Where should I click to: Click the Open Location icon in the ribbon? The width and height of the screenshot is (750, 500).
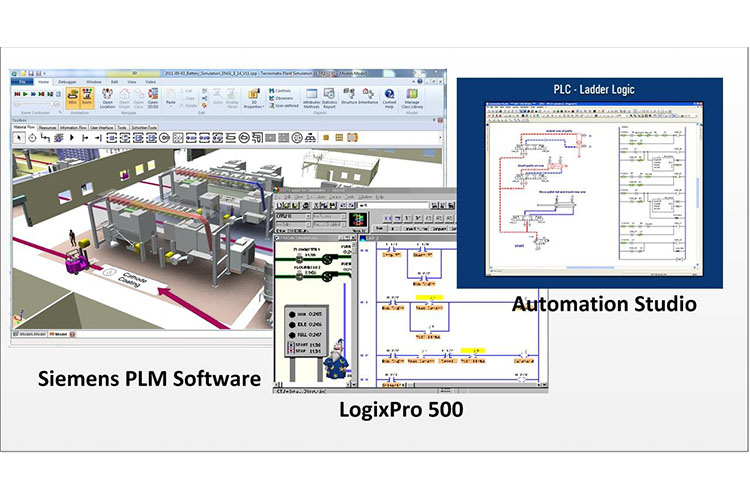107,98
